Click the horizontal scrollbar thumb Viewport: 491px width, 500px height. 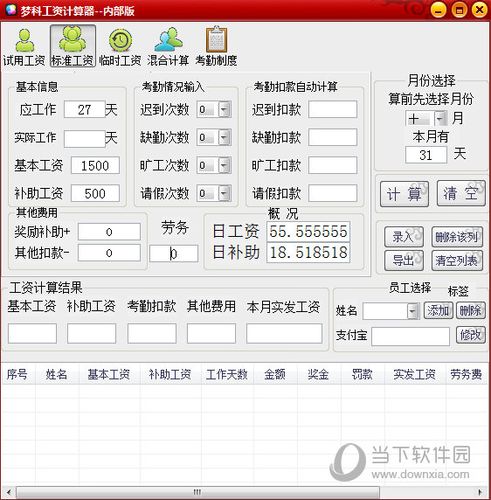197,492
